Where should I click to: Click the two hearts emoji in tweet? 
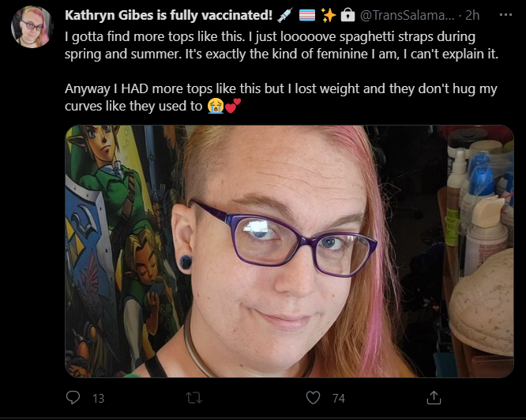click(x=233, y=106)
